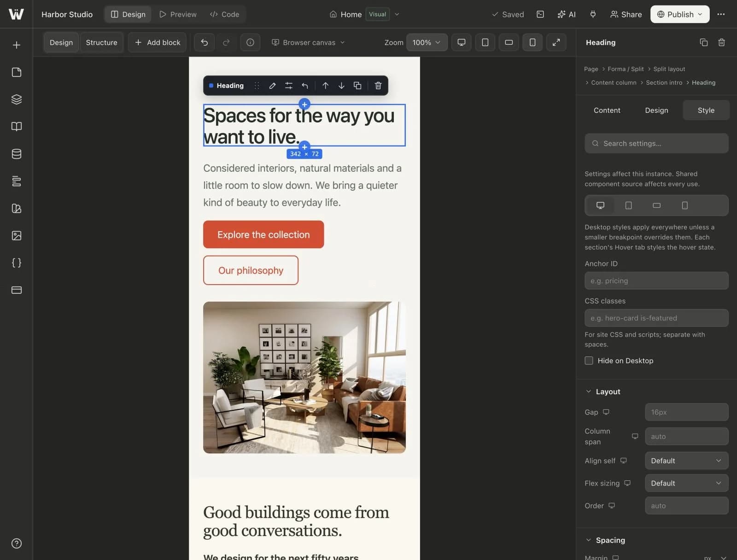Click the Publish button
The width and height of the screenshot is (737, 560).
coord(680,14)
